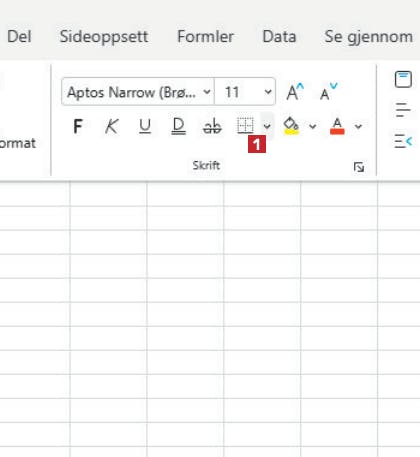Viewport: 420px width, 457px height.
Task: Select the Data ribbon tab
Action: point(279,36)
